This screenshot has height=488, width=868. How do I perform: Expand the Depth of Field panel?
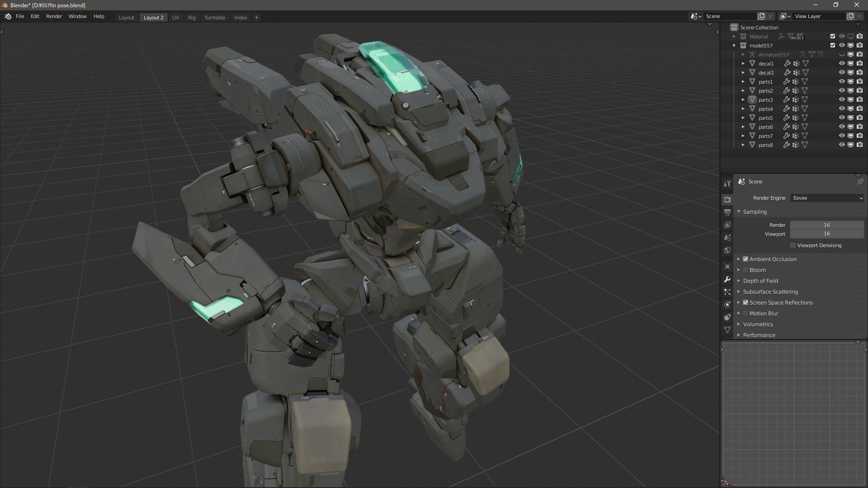pos(739,281)
